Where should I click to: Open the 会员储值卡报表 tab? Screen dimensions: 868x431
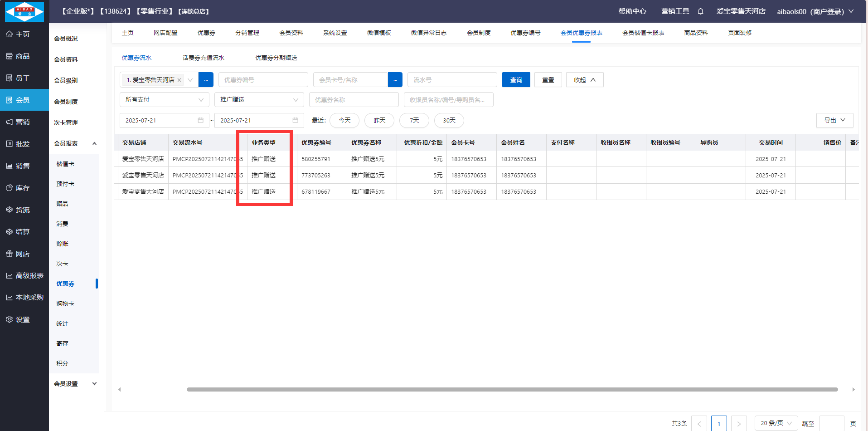click(643, 33)
